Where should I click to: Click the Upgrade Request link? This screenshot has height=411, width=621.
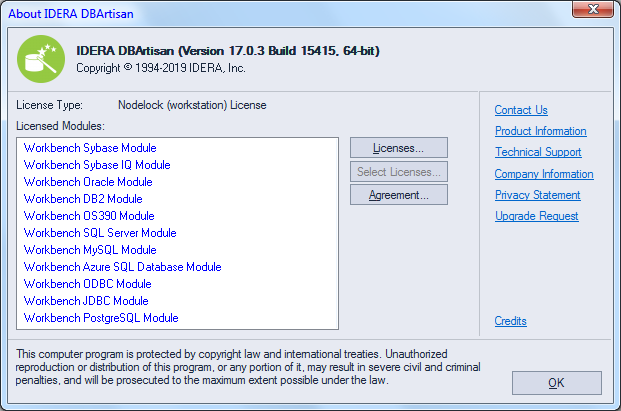point(537,216)
